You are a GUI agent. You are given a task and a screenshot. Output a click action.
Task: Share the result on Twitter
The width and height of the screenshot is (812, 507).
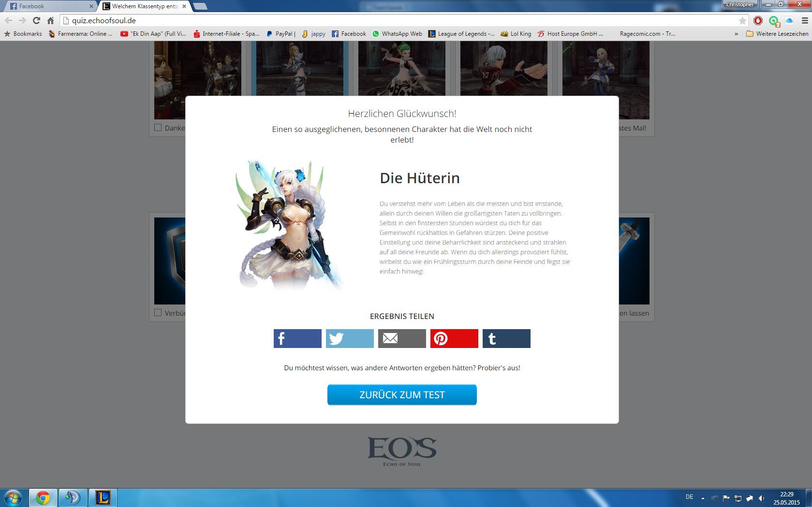(x=350, y=338)
